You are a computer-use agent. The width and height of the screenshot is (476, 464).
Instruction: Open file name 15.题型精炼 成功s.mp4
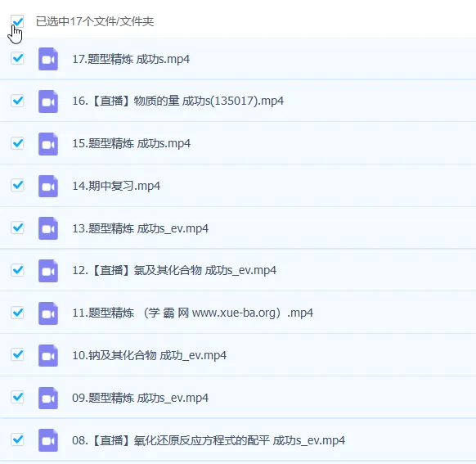click(131, 143)
